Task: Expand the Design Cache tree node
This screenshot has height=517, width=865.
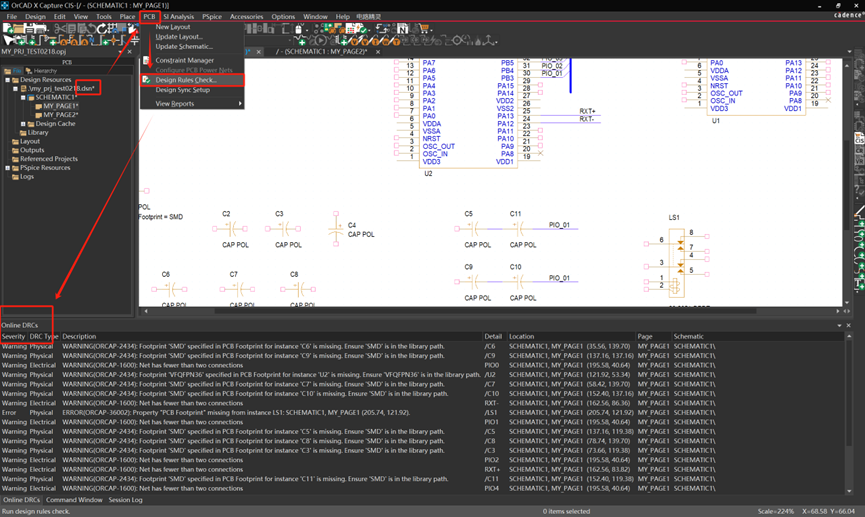Action: 23,124
